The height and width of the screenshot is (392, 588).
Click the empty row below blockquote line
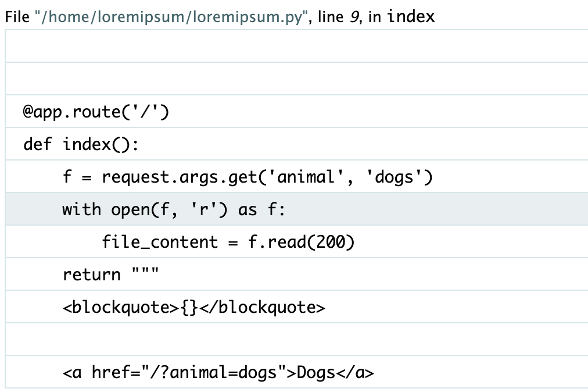coord(297,340)
